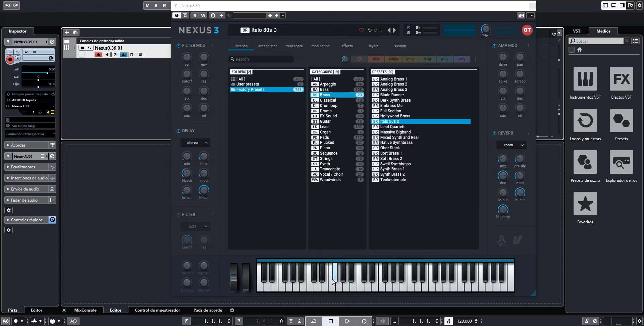Filter presets by dark tag

376,59
